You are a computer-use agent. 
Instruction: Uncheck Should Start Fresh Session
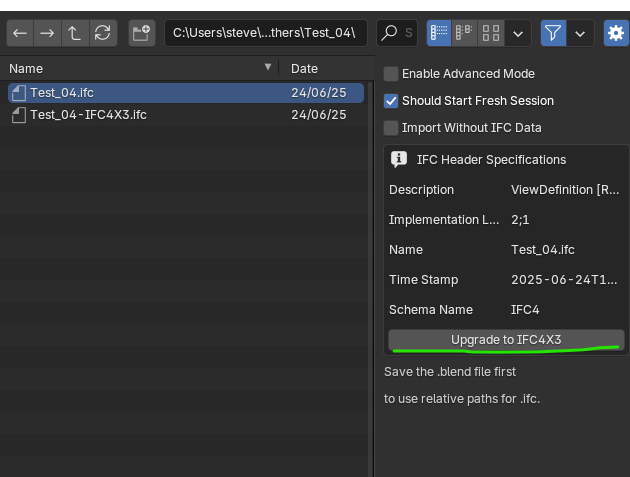pyautogui.click(x=391, y=101)
